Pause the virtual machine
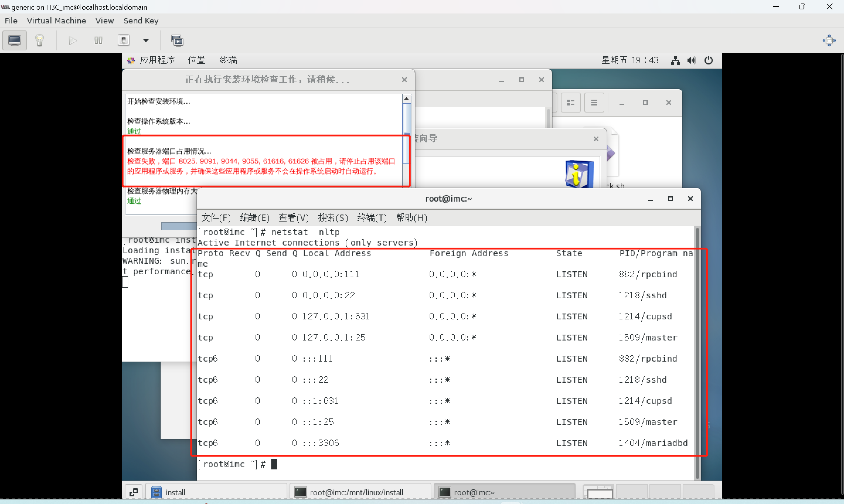This screenshot has width=844, height=504. 98,40
